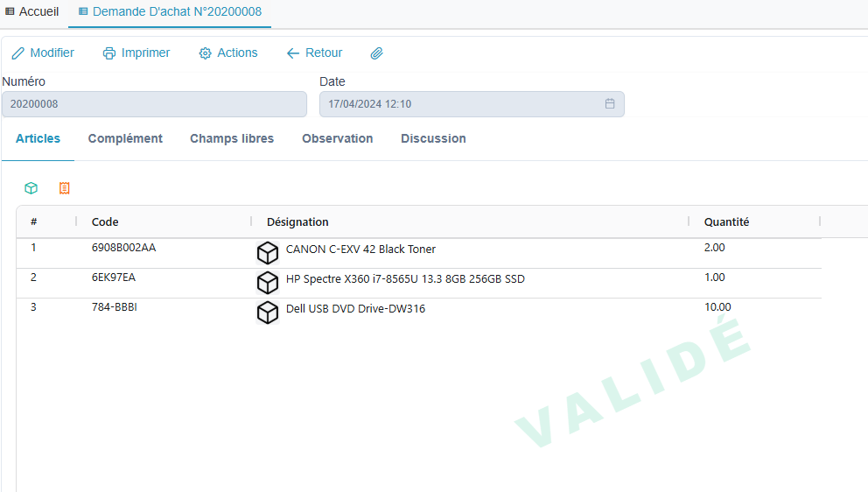The height and width of the screenshot is (492, 868).
Task: Open the Complément tab
Action: point(125,138)
